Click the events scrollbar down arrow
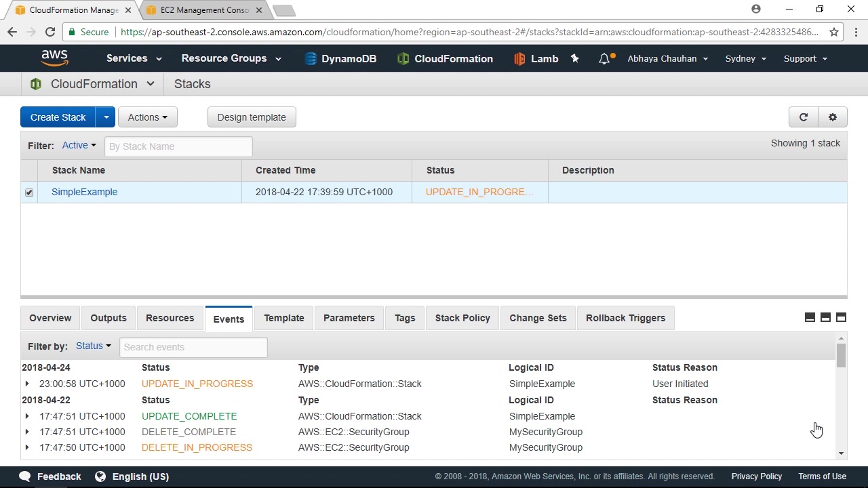The width and height of the screenshot is (868, 488). (841, 453)
